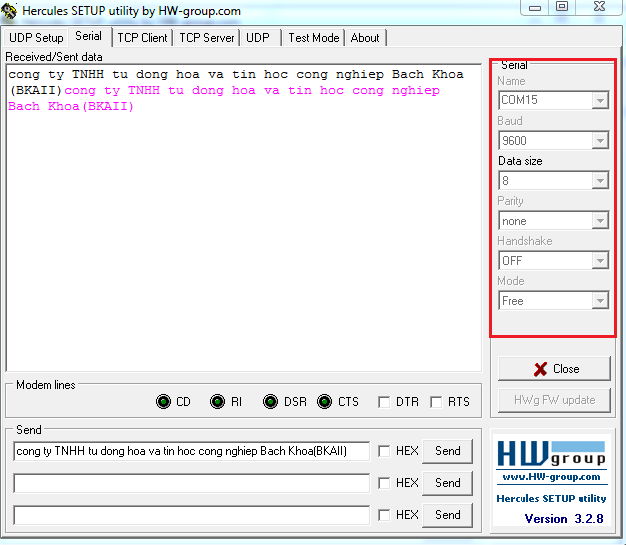This screenshot has height=545, width=626.
Task: Enable HEX for the second send line
Action: point(384,483)
